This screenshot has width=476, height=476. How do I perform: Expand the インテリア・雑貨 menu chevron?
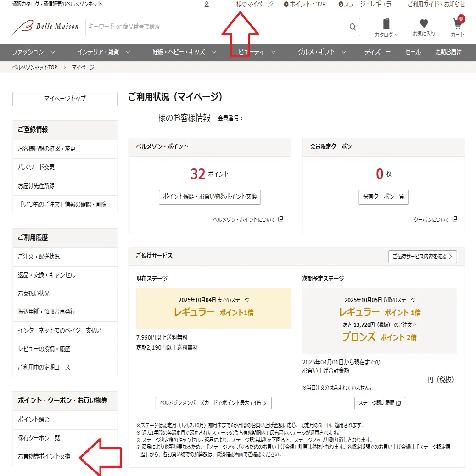coord(128,52)
